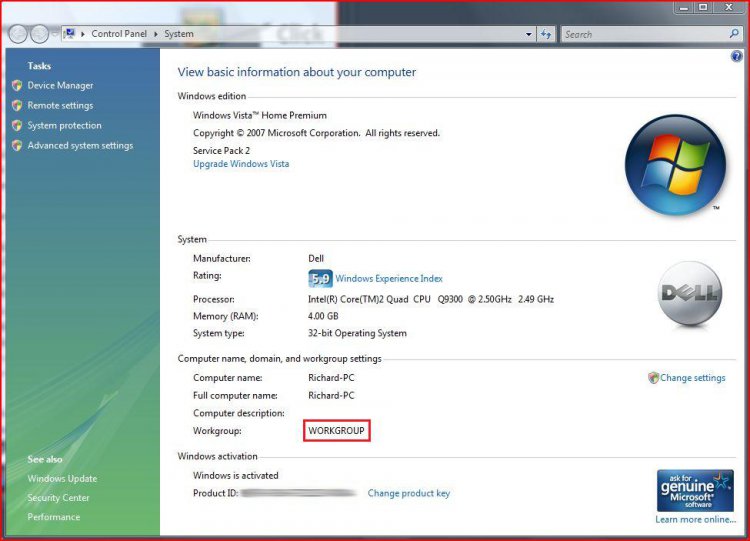The height and width of the screenshot is (541, 750).
Task: Maximize the System window
Action: coord(703,7)
